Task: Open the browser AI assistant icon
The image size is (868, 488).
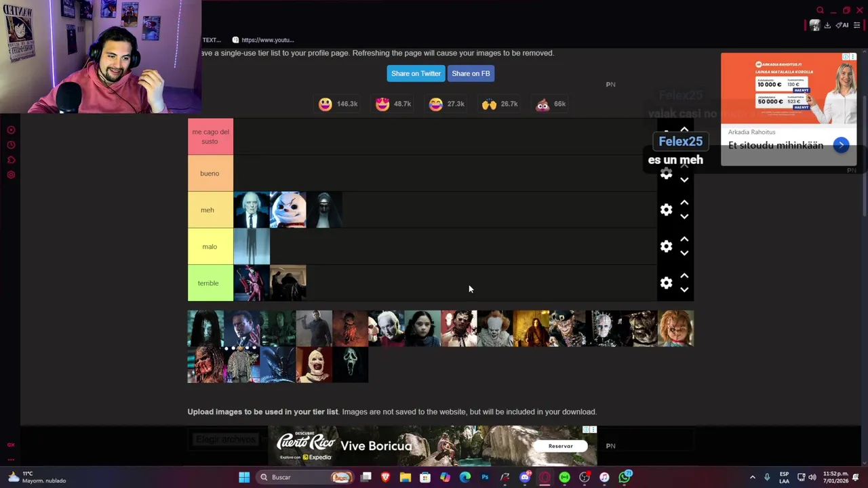Action: point(842,25)
